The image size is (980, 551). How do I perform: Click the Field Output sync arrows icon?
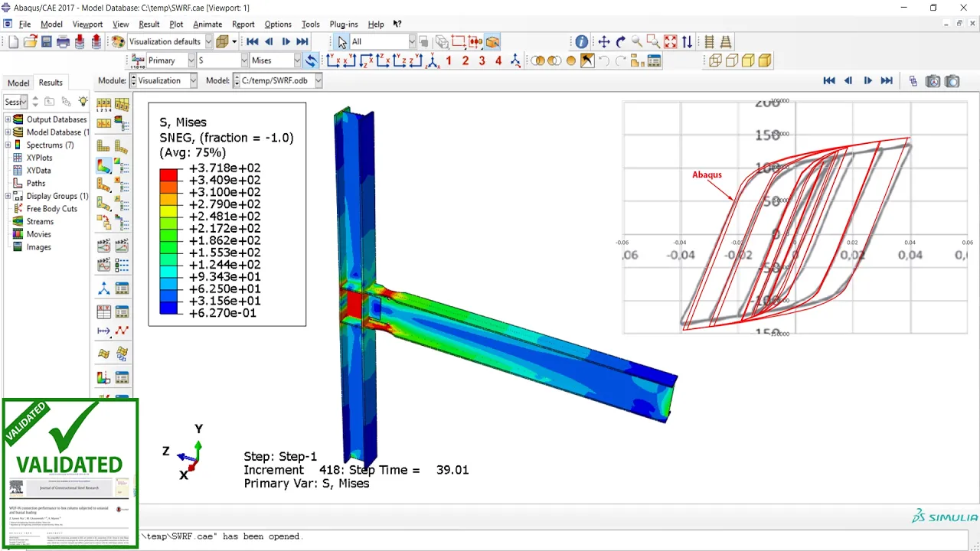click(x=311, y=60)
